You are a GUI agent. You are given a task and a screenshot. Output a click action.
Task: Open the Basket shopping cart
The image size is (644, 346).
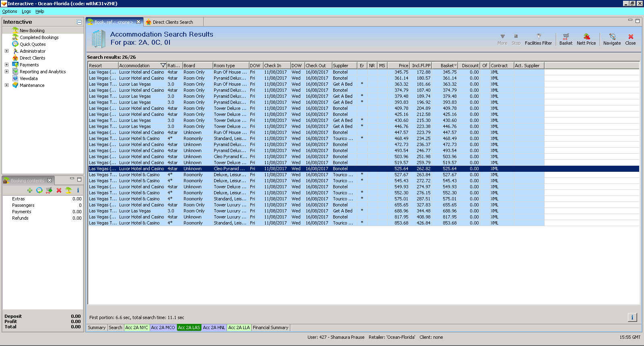[x=566, y=39]
